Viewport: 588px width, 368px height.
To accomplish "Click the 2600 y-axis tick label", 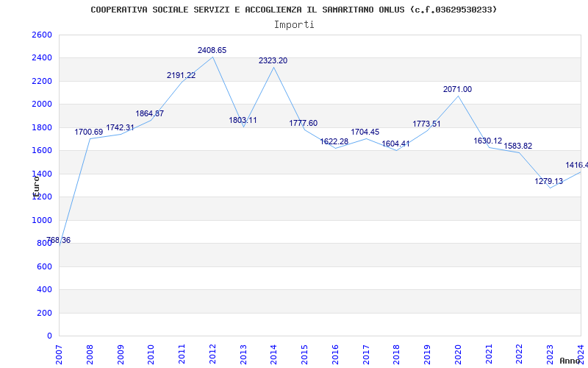I will click(42, 35).
